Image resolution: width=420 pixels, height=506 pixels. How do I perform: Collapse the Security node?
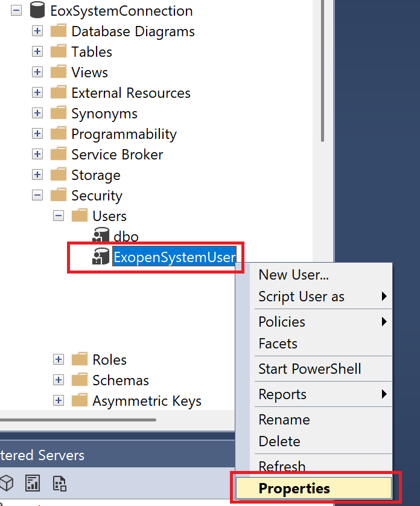click(x=37, y=196)
